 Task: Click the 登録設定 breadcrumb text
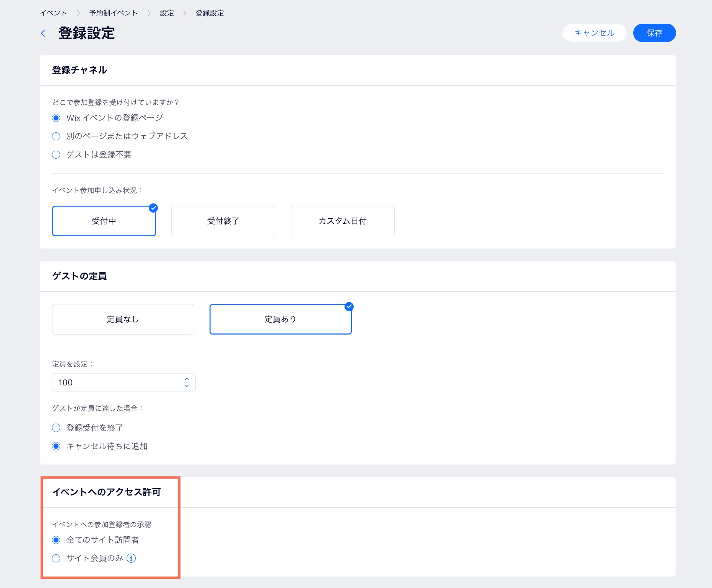(x=210, y=13)
